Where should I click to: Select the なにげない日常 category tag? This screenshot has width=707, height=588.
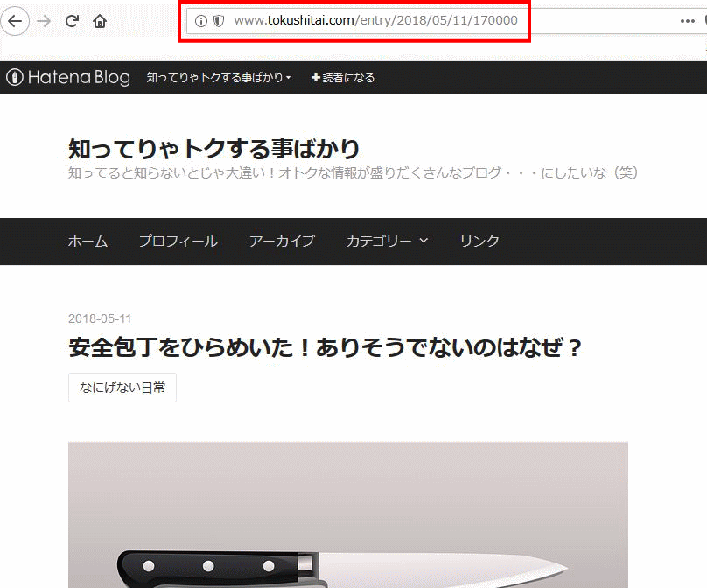point(122,387)
